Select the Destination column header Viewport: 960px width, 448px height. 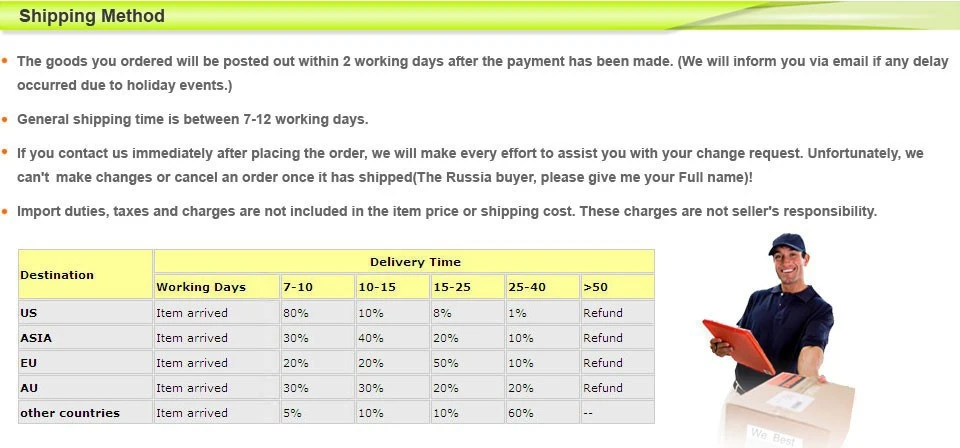click(85, 274)
